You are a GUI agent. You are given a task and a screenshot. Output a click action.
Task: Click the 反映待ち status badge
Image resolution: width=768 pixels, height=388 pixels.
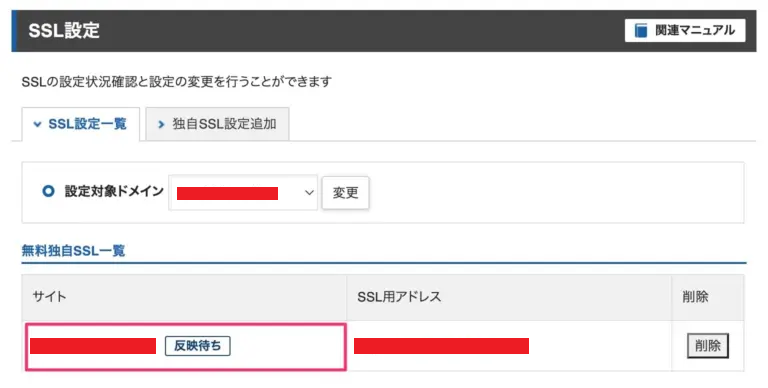click(197, 346)
